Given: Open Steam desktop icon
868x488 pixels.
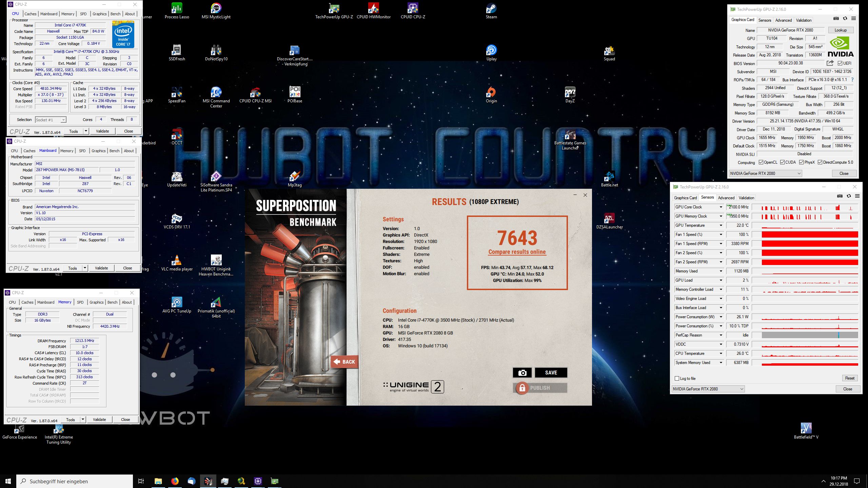Looking at the screenshot, I should point(491,11).
